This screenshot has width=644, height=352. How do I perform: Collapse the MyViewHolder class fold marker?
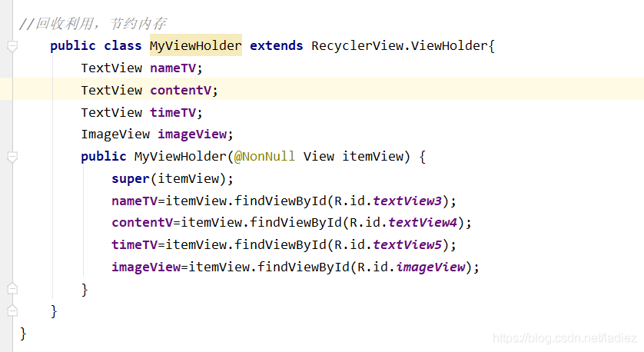pos(12,46)
